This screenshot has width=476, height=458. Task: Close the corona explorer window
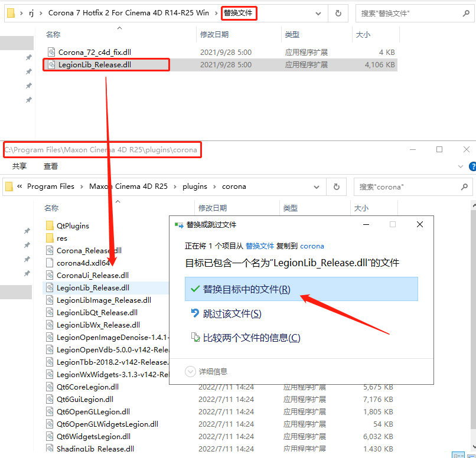click(x=467, y=149)
